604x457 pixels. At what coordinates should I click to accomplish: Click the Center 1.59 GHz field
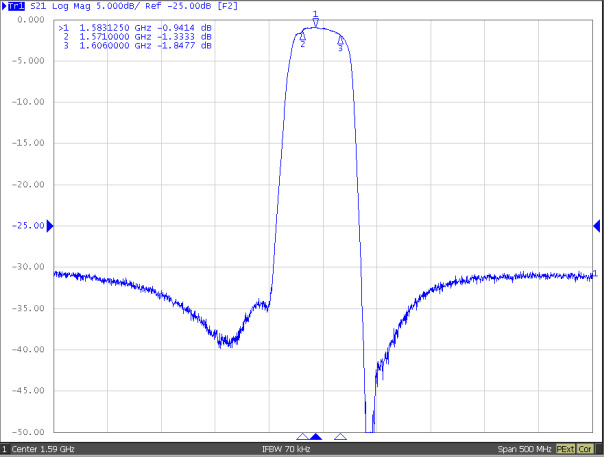point(42,449)
